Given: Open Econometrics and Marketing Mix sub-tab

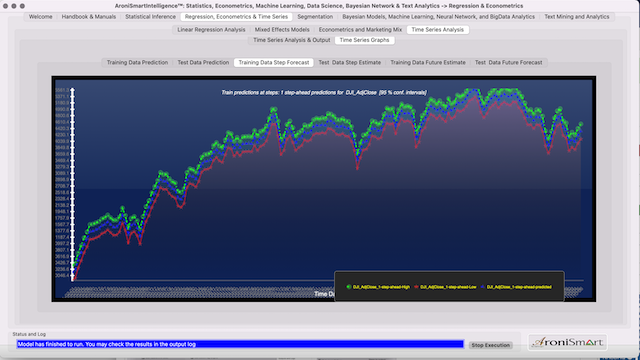Looking at the screenshot, I should pyautogui.click(x=360, y=30).
